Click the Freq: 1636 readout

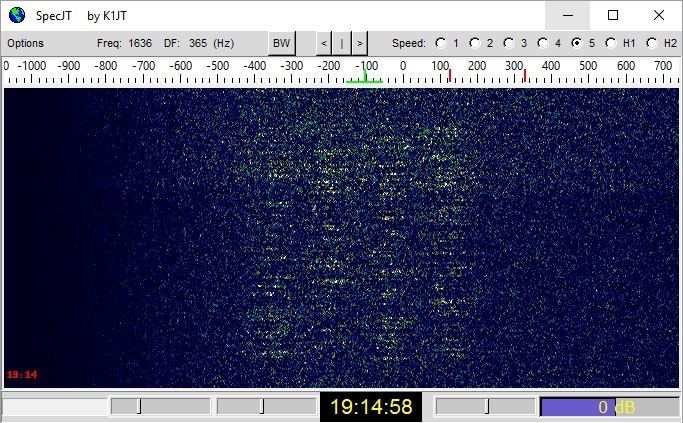click(124, 43)
